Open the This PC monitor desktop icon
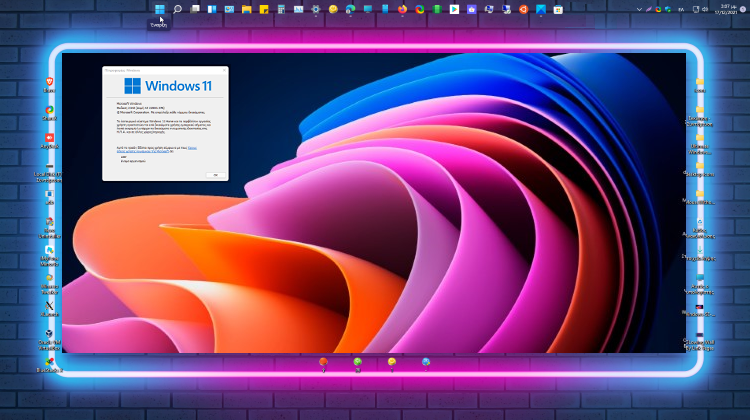This screenshot has height=420, width=750. (x=700, y=284)
